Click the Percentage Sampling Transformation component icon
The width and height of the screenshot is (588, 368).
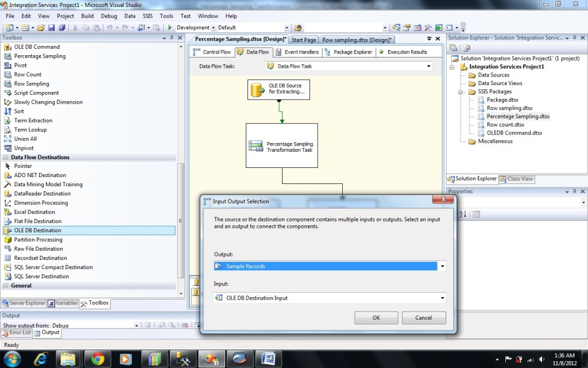[256, 146]
